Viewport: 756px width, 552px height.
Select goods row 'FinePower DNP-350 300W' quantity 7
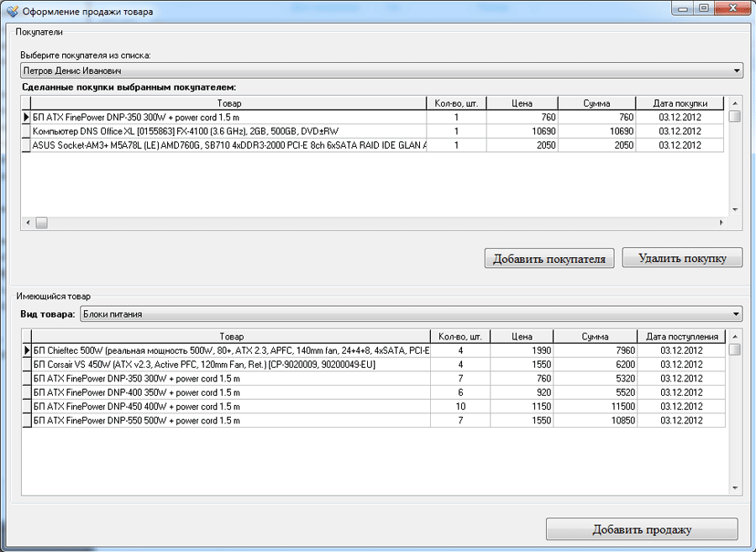[x=374, y=378]
